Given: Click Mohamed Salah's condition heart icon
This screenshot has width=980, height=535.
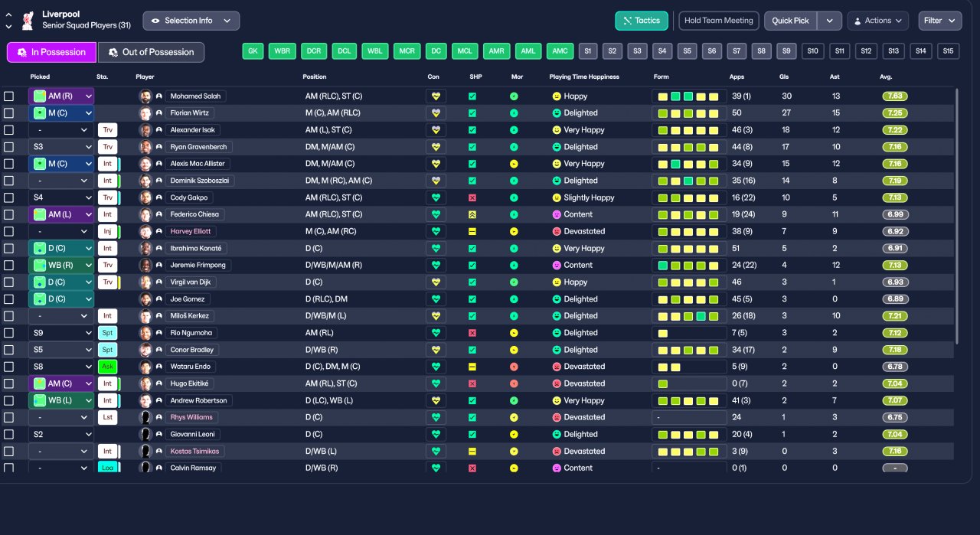Looking at the screenshot, I should click(436, 96).
